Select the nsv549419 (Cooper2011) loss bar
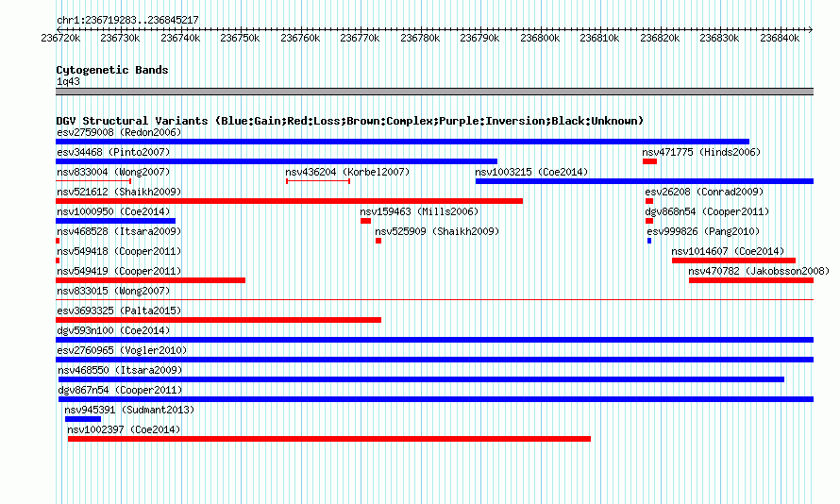 pos(150,280)
